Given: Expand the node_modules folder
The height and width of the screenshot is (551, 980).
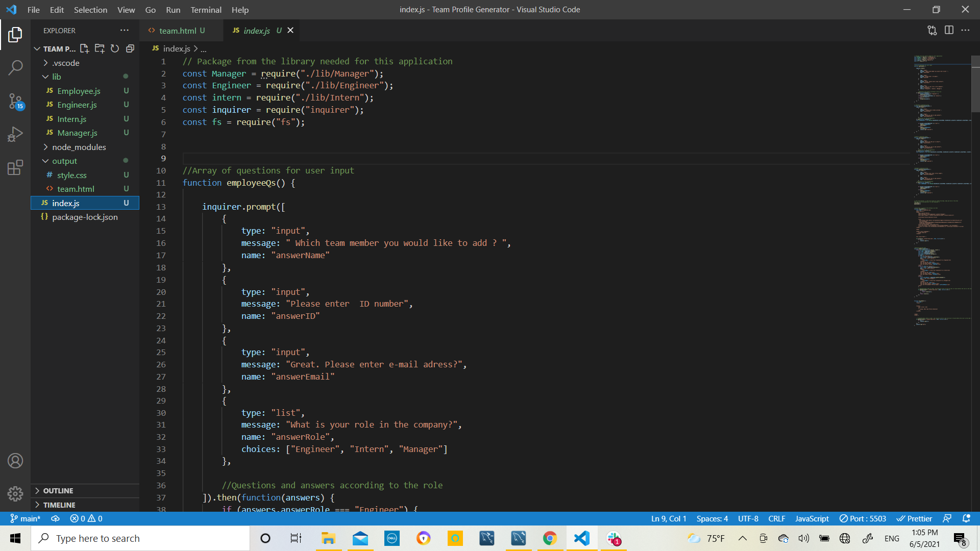Looking at the screenshot, I should click(79, 147).
